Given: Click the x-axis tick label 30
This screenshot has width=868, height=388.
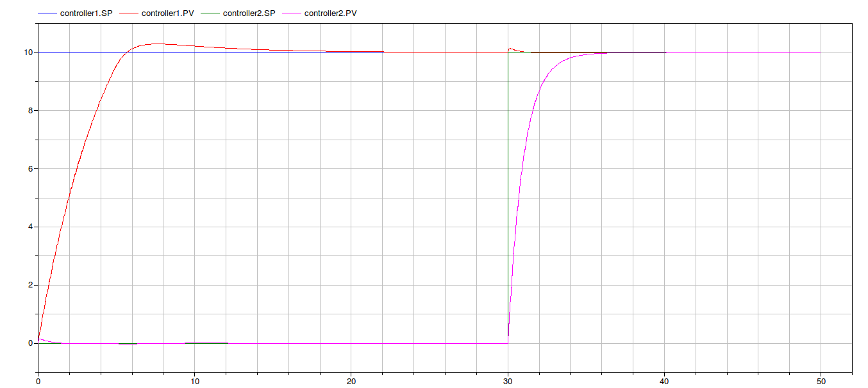Looking at the screenshot, I should tap(508, 381).
